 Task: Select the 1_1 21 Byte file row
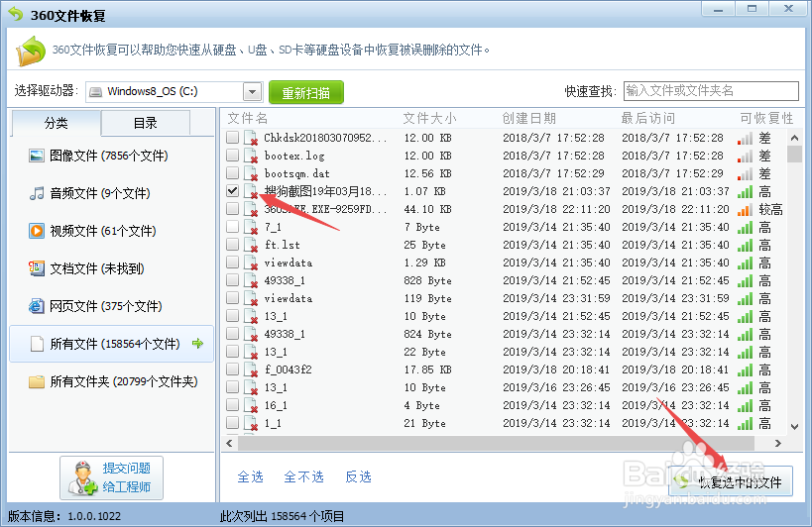[x=505, y=424]
